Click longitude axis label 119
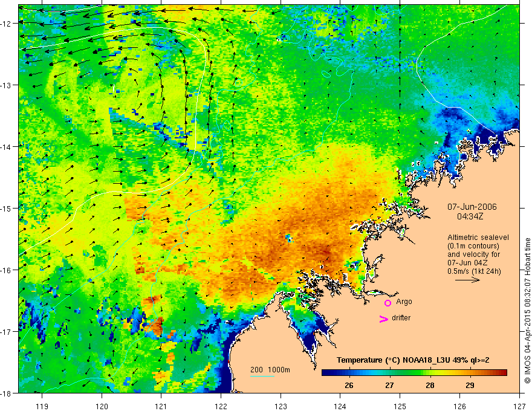532x411 pixels. 42,406
